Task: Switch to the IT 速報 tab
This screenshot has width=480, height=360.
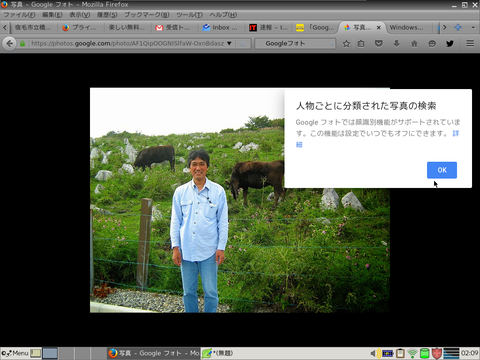Action: click(x=268, y=27)
